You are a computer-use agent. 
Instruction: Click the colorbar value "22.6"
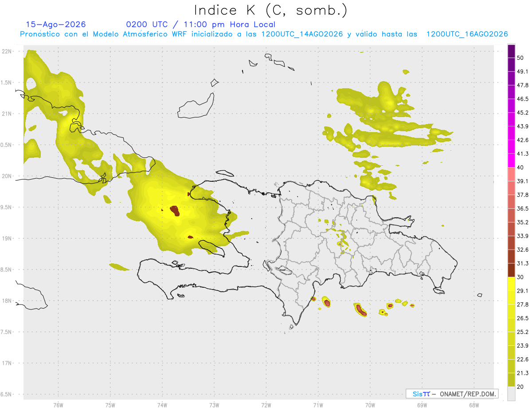(x=522, y=359)
